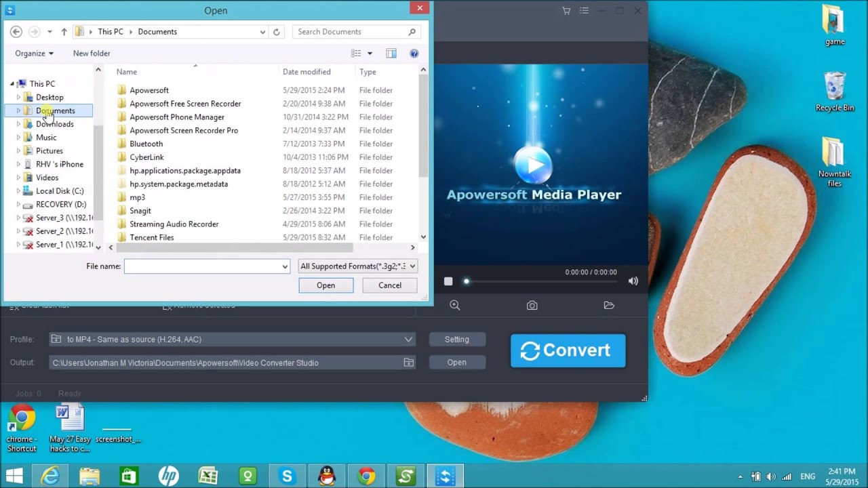This screenshot has height=488, width=868.
Task: Toggle the preview pane icon
Action: coord(391,54)
